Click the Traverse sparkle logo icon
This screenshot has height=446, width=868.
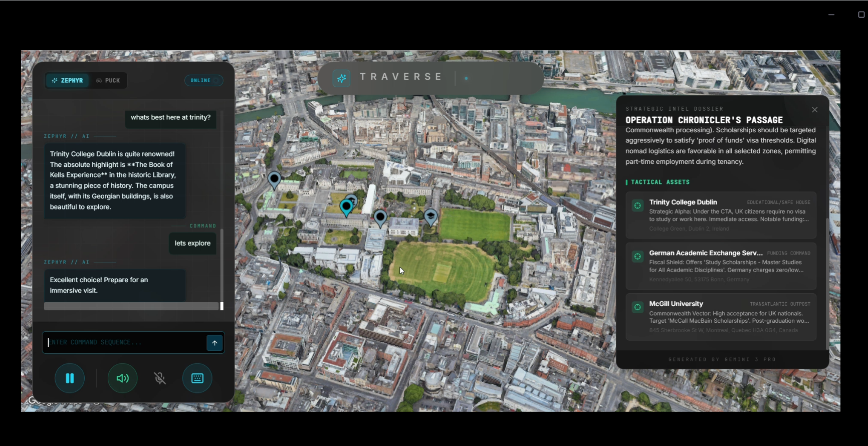click(342, 78)
